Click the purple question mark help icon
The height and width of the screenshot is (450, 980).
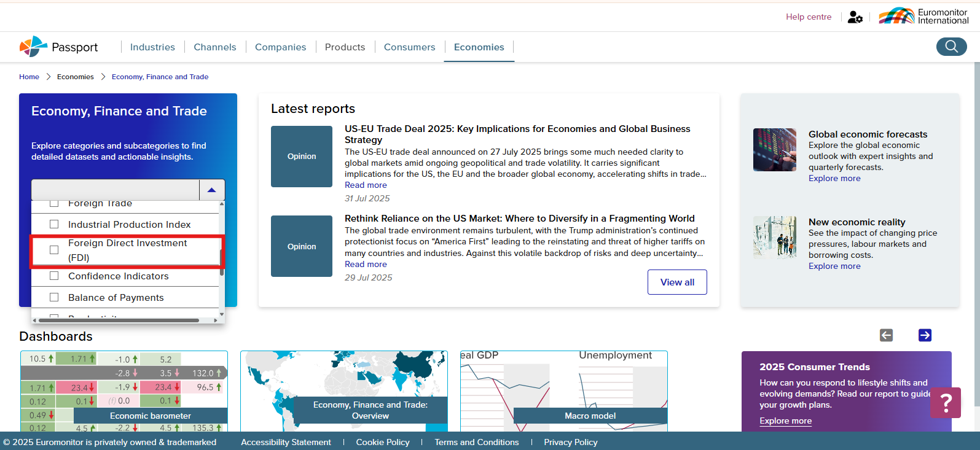coord(946,403)
